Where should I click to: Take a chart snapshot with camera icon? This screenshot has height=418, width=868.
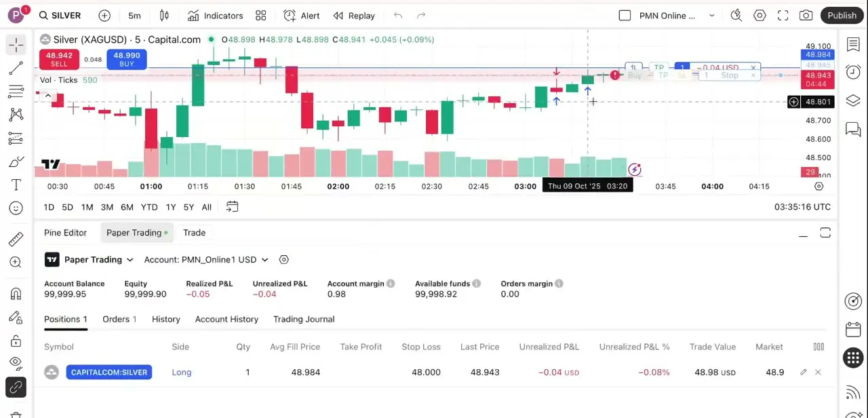click(x=806, y=16)
